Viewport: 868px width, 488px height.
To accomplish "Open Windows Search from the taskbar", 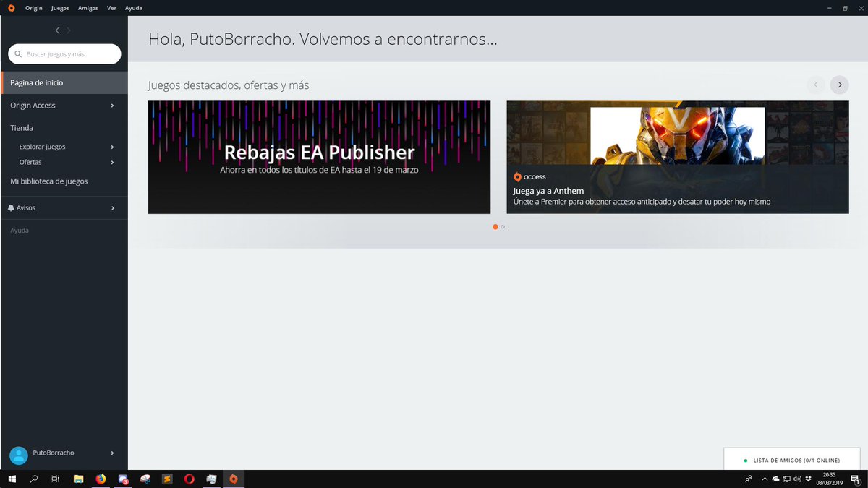I will coord(33,479).
